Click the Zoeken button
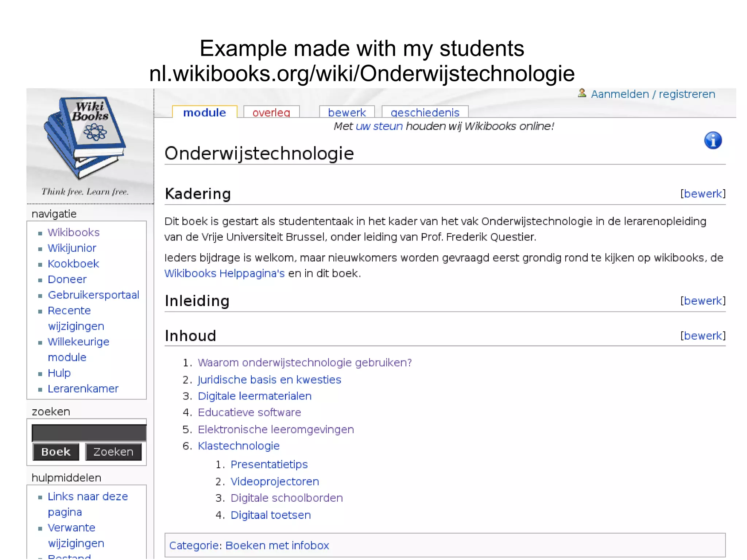 (113, 452)
